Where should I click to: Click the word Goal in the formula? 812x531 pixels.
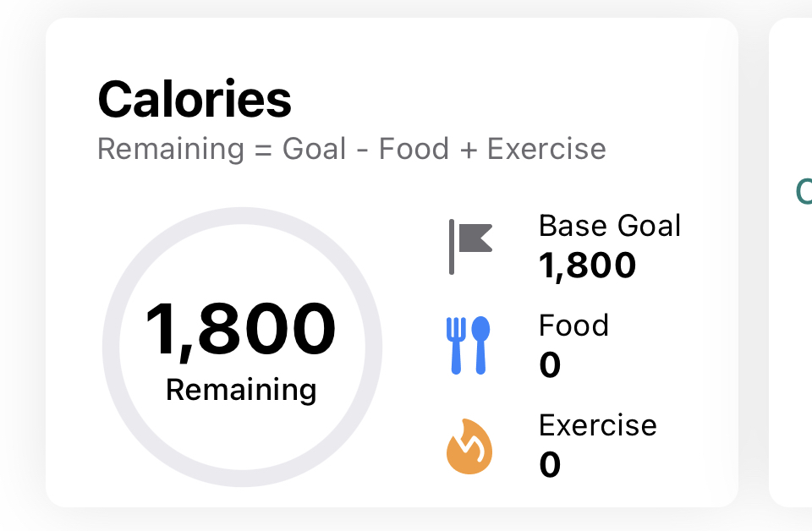point(314,149)
